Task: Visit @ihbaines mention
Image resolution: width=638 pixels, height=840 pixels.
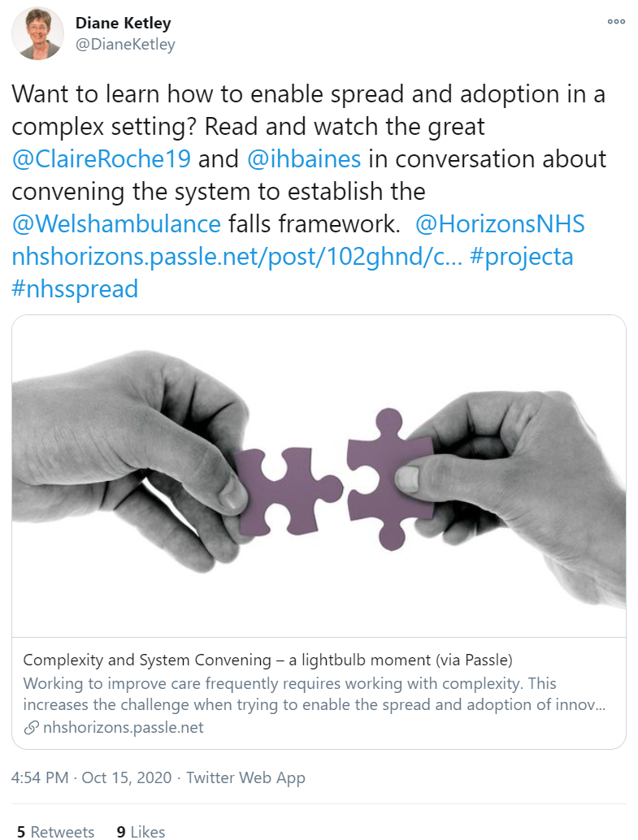Action: (x=304, y=159)
